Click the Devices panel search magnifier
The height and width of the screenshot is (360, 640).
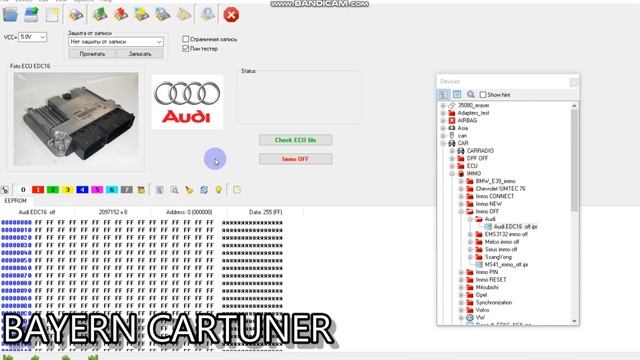click(x=471, y=95)
